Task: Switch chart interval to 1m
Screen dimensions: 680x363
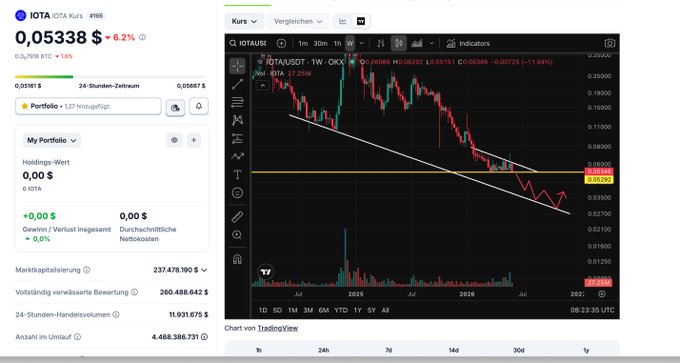Action: 303,43
